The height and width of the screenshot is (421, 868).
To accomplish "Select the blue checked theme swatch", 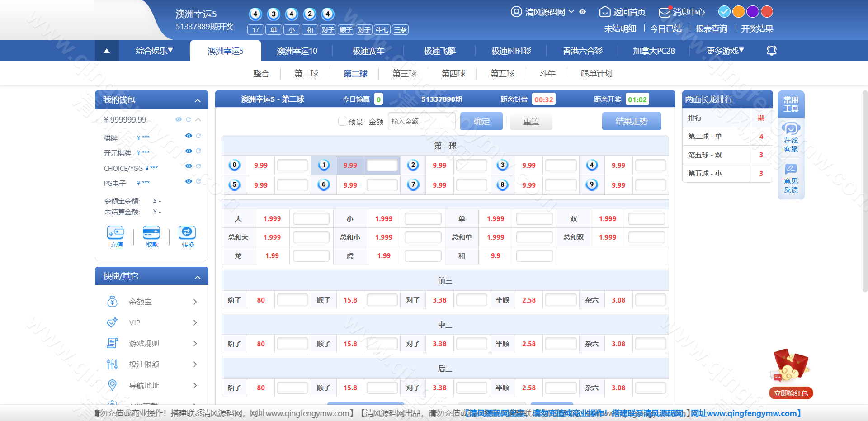I will click(724, 12).
